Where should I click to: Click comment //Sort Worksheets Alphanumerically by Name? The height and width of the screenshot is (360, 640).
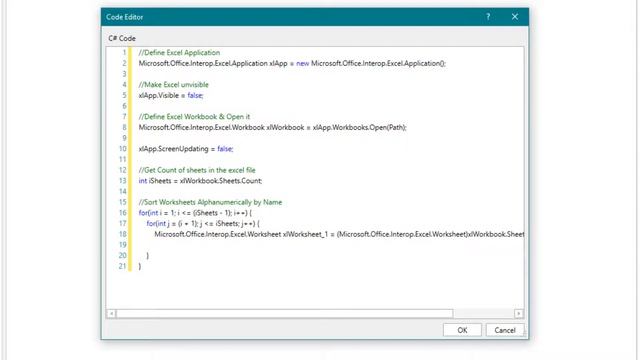tap(210, 202)
